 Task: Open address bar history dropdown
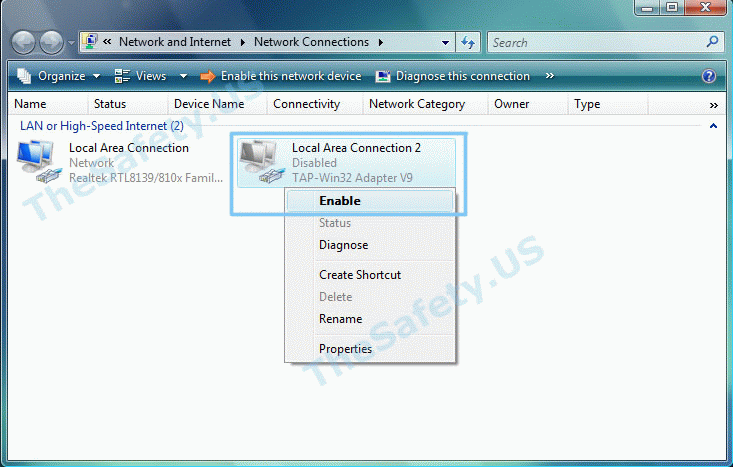[x=446, y=43]
